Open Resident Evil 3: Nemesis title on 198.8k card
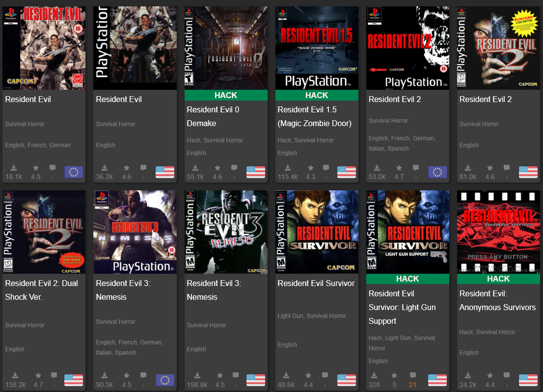 click(214, 290)
